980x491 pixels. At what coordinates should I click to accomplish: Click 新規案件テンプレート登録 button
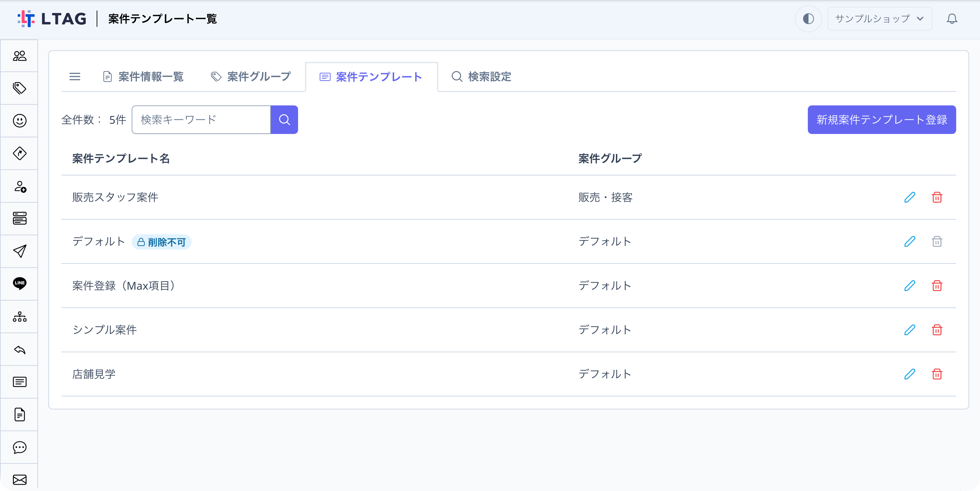coord(881,120)
